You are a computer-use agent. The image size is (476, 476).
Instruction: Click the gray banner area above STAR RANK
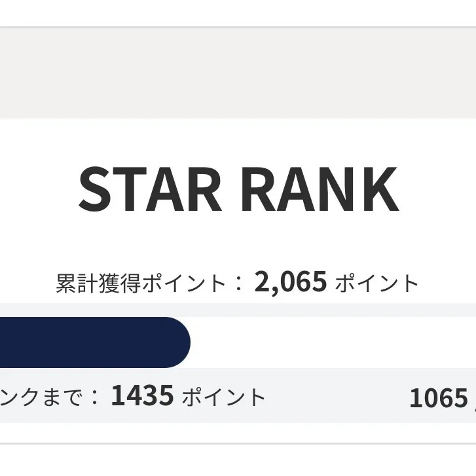tap(238, 73)
